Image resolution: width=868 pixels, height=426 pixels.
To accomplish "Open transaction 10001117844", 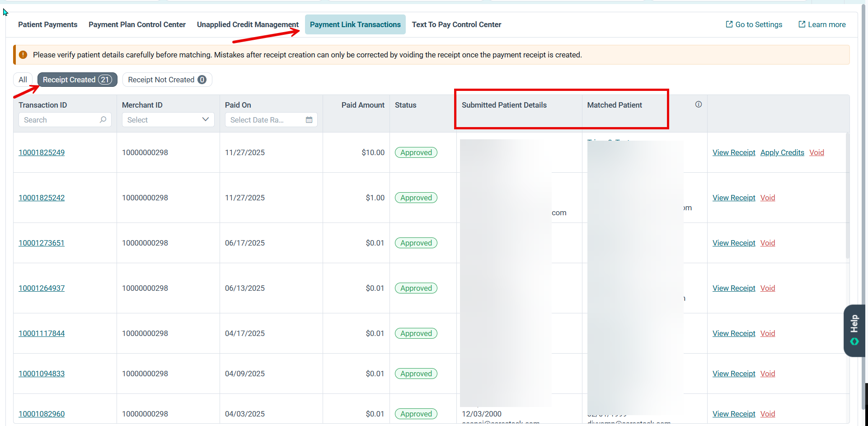I will click(42, 333).
